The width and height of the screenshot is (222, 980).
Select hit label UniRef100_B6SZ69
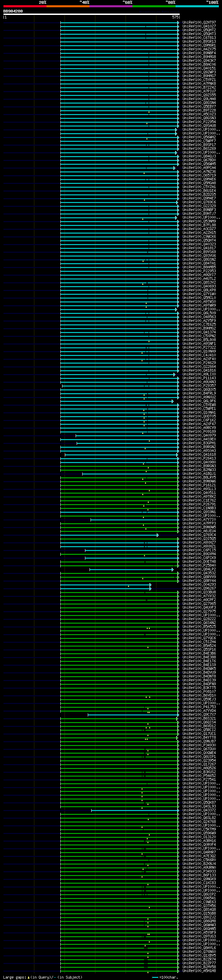pyautogui.click(x=199, y=149)
